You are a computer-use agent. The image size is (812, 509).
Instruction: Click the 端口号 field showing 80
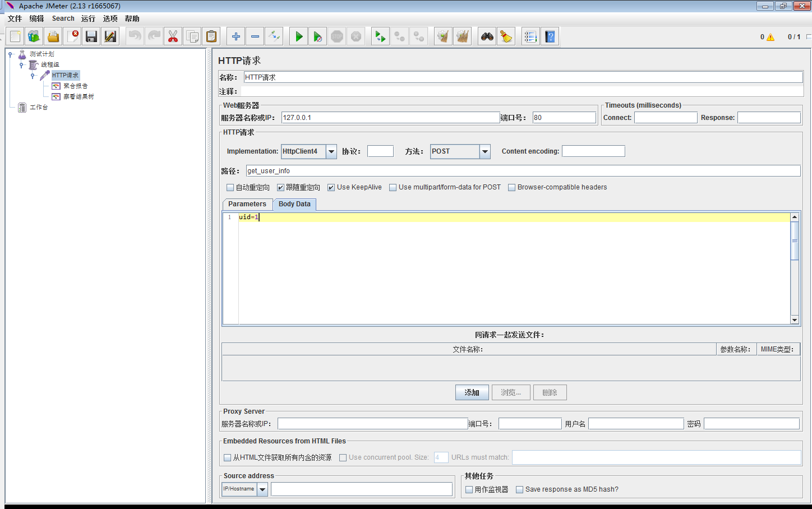pyautogui.click(x=564, y=118)
